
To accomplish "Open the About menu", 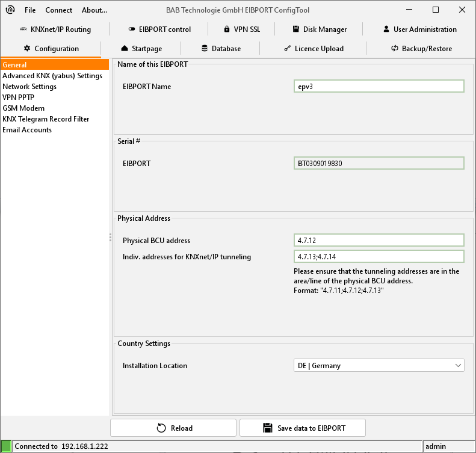I will click(94, 10).
